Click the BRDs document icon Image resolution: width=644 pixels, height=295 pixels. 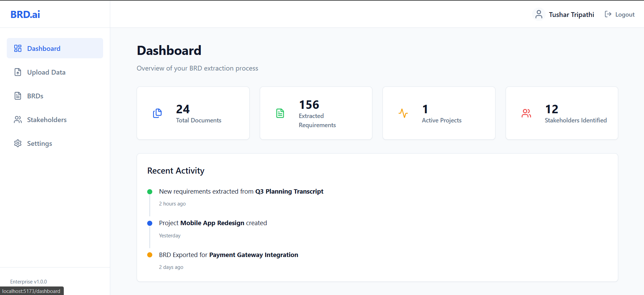point(18,96)
